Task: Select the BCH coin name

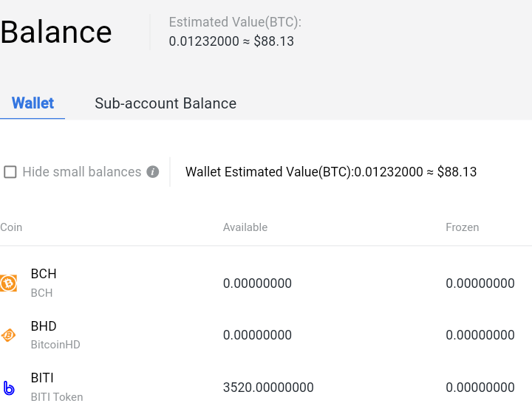Action: point(44,274)
